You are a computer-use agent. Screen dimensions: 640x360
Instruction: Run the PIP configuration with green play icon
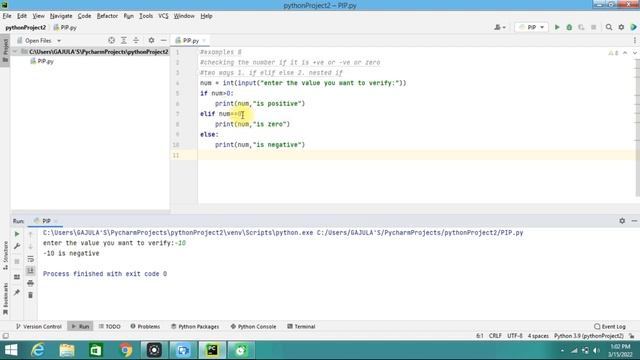coord(557,27)
